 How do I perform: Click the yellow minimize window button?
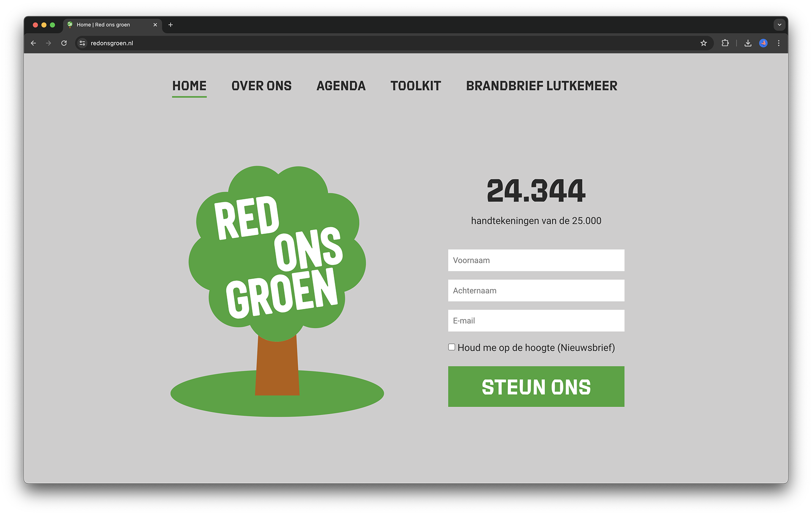[x=44, y=25]
